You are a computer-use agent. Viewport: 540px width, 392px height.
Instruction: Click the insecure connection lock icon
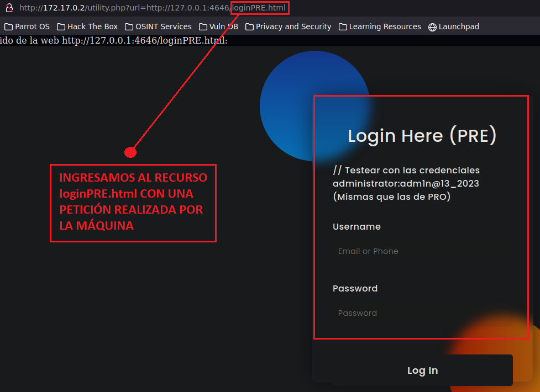(x=9, y=8)
